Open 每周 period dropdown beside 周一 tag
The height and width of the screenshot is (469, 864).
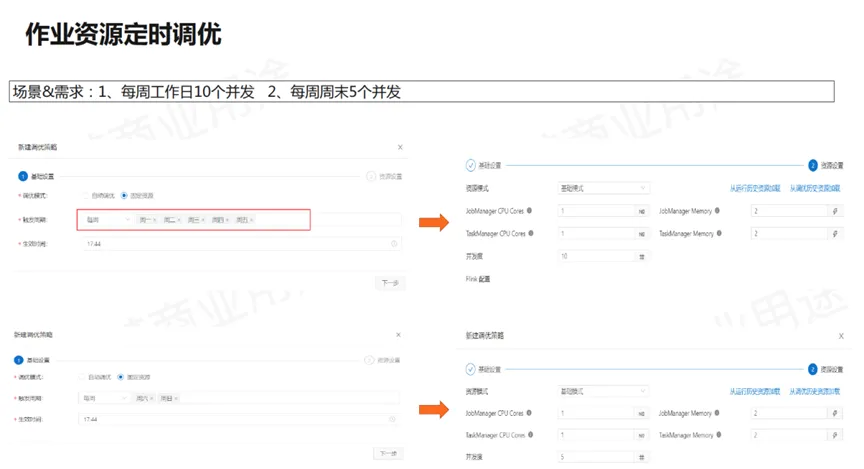107,220
